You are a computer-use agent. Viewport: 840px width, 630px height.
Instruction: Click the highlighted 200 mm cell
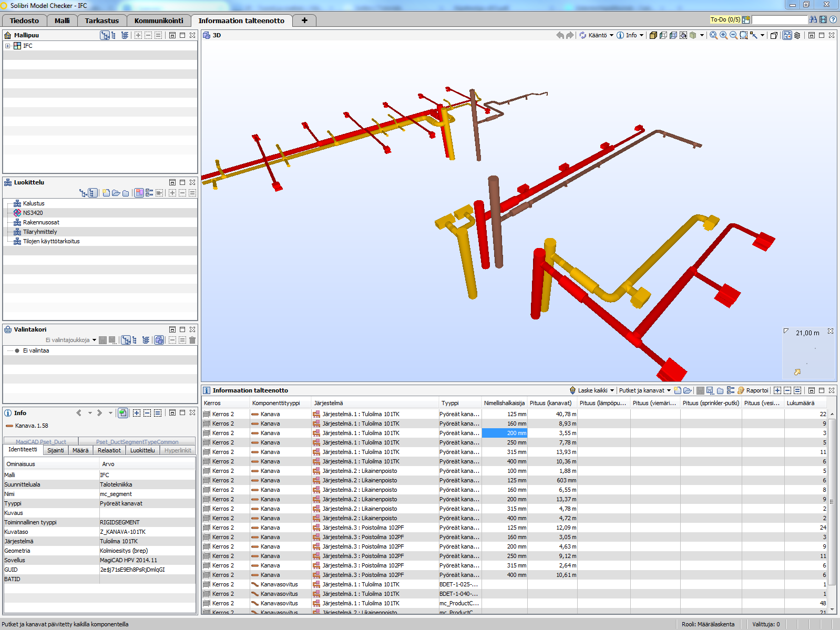(x=505, y=433)
